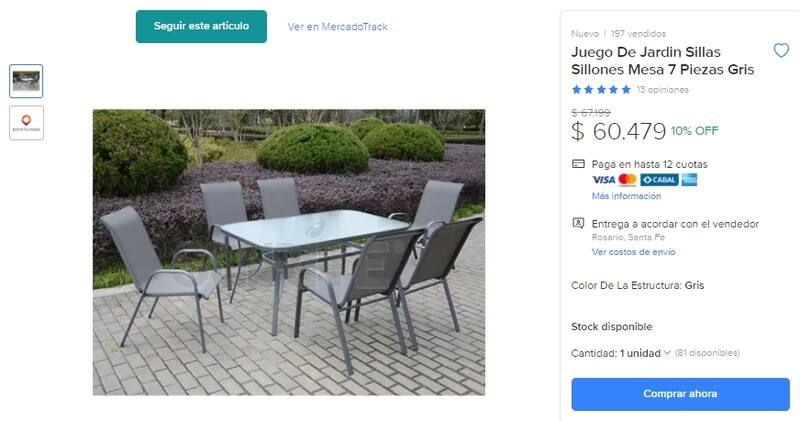Click the five-star rating

602,90
